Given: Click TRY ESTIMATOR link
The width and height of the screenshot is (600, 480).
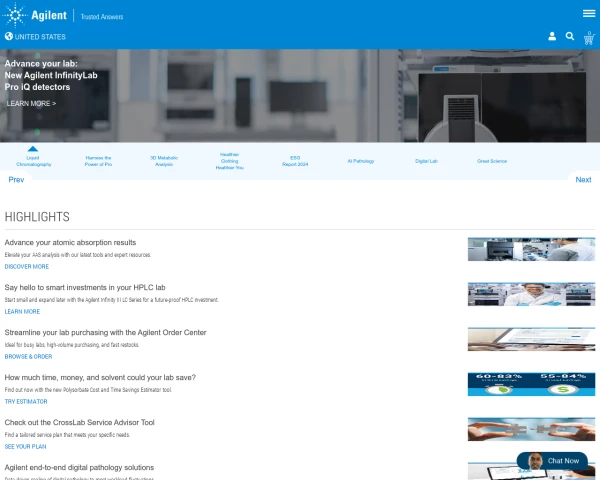Looking at the screenshot, I should click(26, 402).
